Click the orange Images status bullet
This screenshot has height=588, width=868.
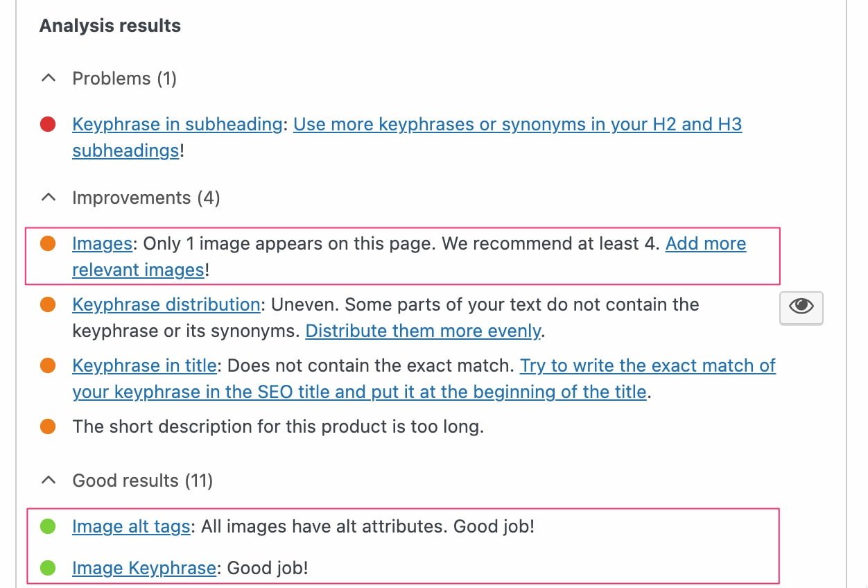[x=48, y=244]
